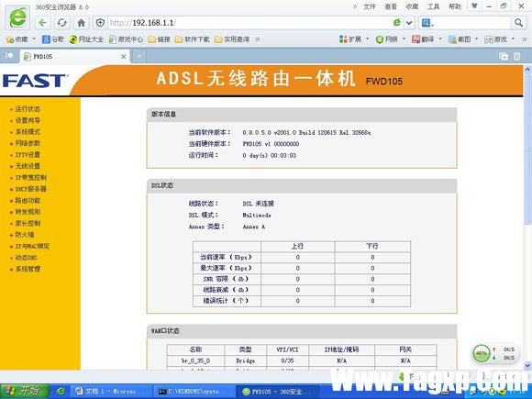Image resolution: width=532 pixels, height=399 pixels.
Task: Open the 实用查询 bookmark folder
Action: coord(232,39)
